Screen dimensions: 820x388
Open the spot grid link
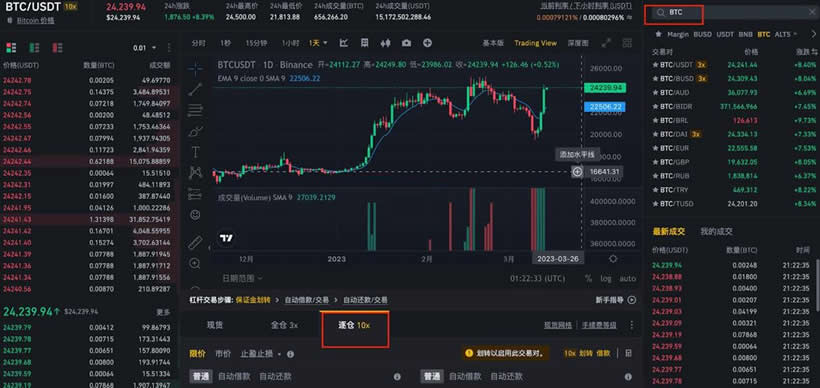click(x=558, y=325)
